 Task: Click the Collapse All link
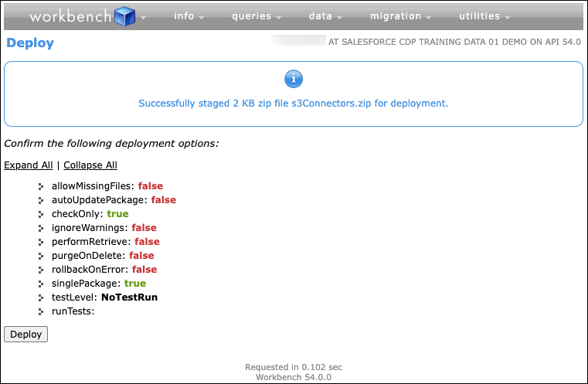coord(90,165)
